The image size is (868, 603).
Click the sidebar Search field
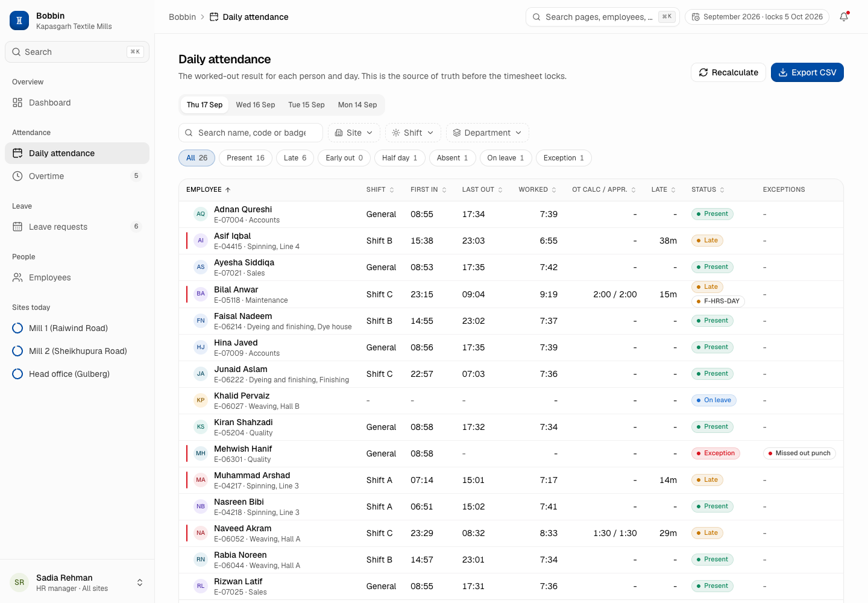pos(77,52)
